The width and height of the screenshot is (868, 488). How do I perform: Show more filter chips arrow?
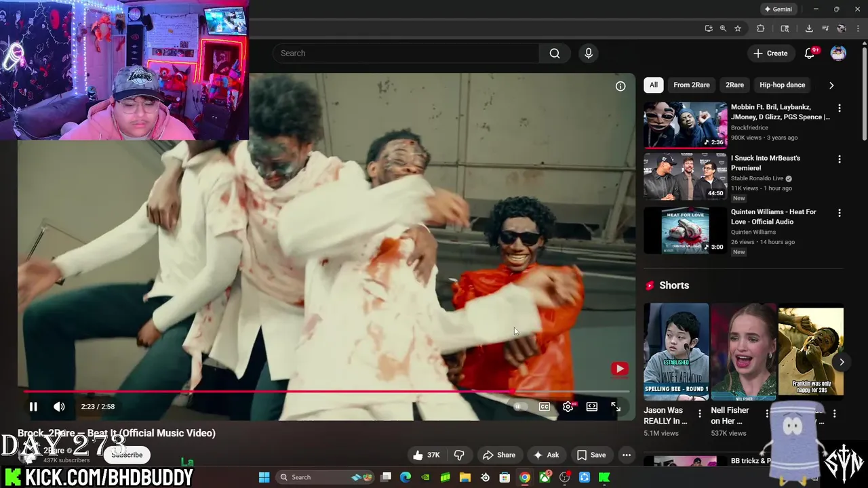tap(831, 85)
